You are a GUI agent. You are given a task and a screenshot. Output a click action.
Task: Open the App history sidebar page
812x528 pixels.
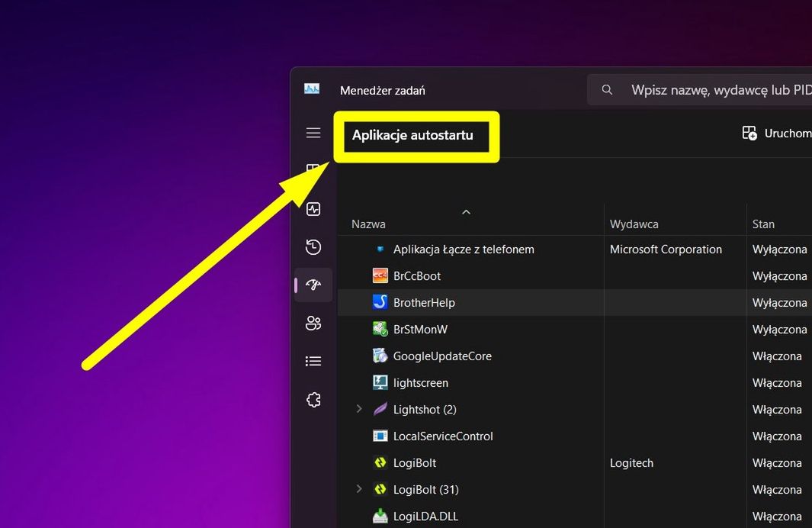click(313, 247)
